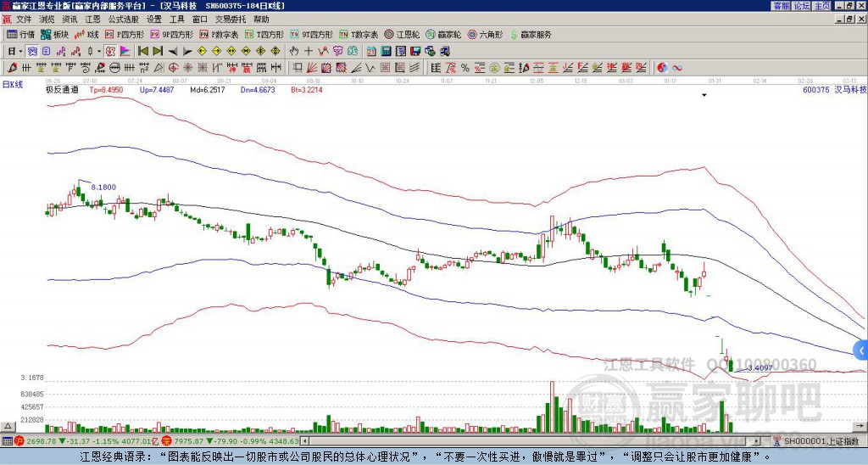Click the jump-to-first-bar icon
This screenshot has height=465, width=868.
tap(142, 52)
